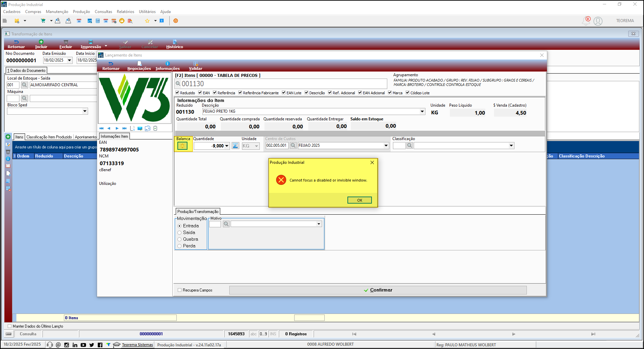The width and height of the screenshot is (644, 349).
Task: Click the headset support icon in status bar
Action: [50, 345]
